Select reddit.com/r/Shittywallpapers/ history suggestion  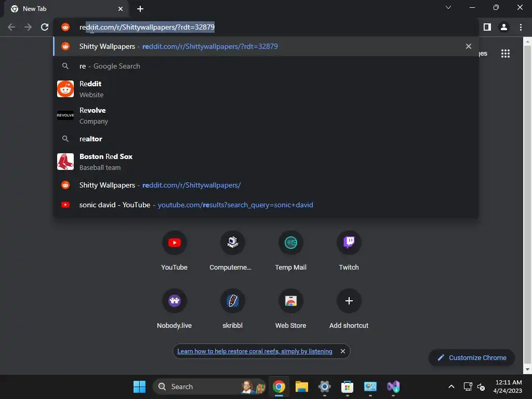click(x=266, y=185)
